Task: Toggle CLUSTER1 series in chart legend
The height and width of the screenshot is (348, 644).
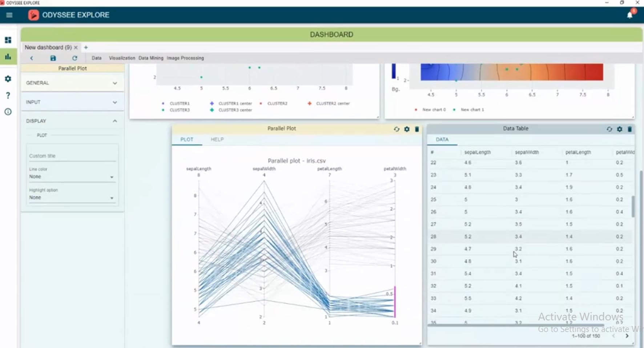Action: pos(179,104)
